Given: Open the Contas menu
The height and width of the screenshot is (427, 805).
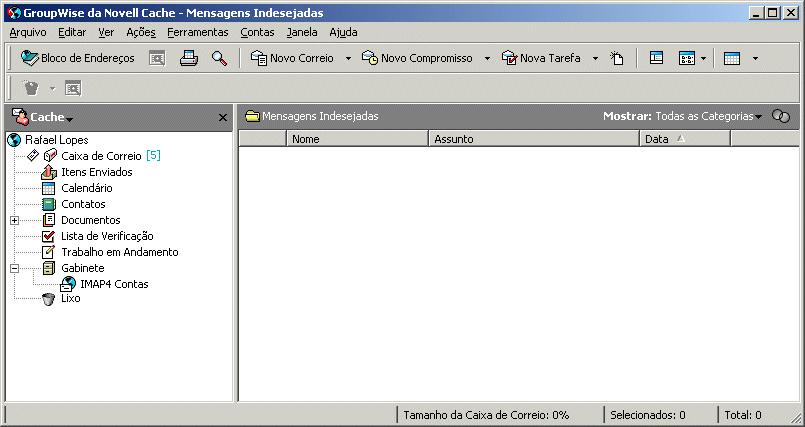Looking at the screenshot, I should pos(257,32).
